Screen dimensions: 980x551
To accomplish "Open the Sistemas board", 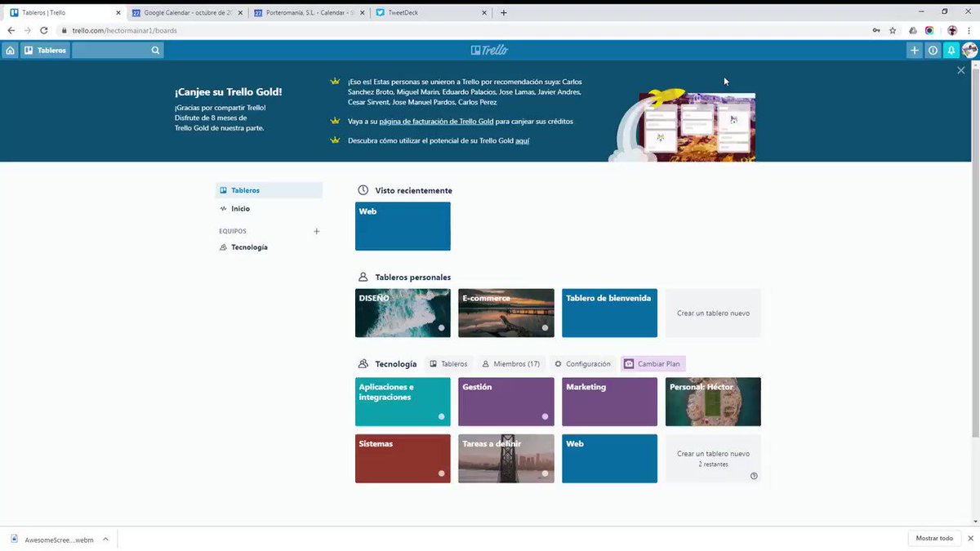I will click(403, 459).
